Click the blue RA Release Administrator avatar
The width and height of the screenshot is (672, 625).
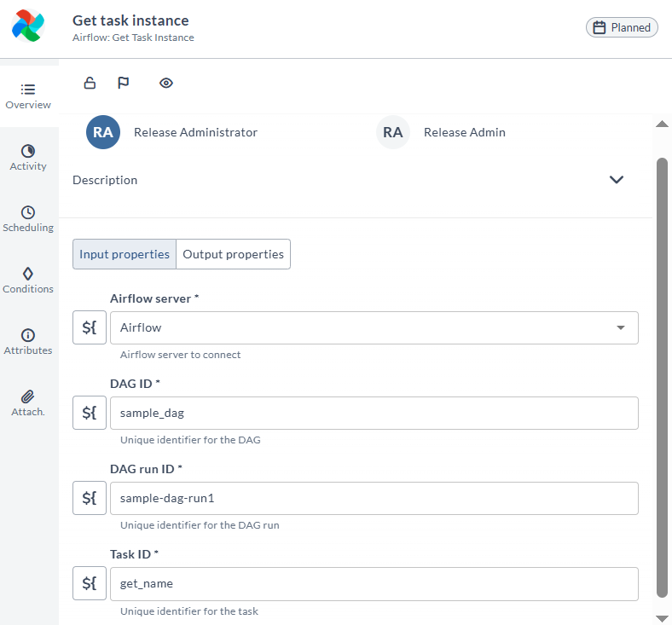[x=103, y=132]
